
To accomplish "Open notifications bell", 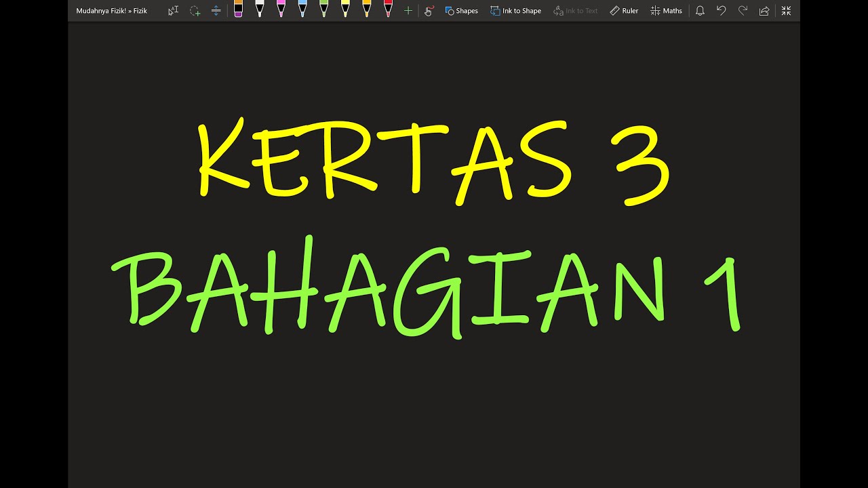I will click(700, 10).
